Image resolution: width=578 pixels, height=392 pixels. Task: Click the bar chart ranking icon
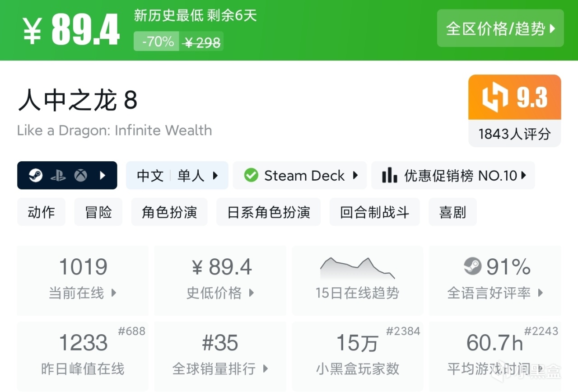pyautogui.click(x=389, y=175)
